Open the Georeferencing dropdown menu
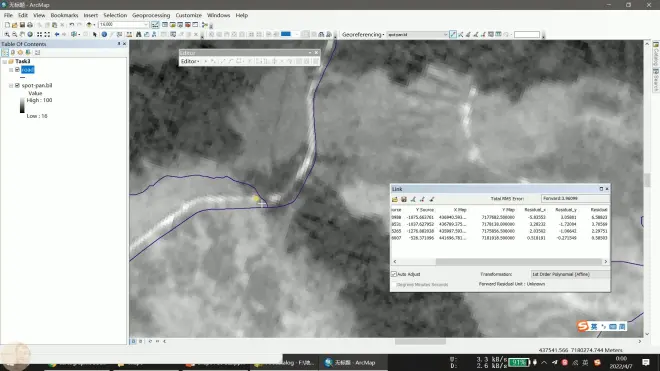This screenshot has height=371, width=660. point(363,35)
